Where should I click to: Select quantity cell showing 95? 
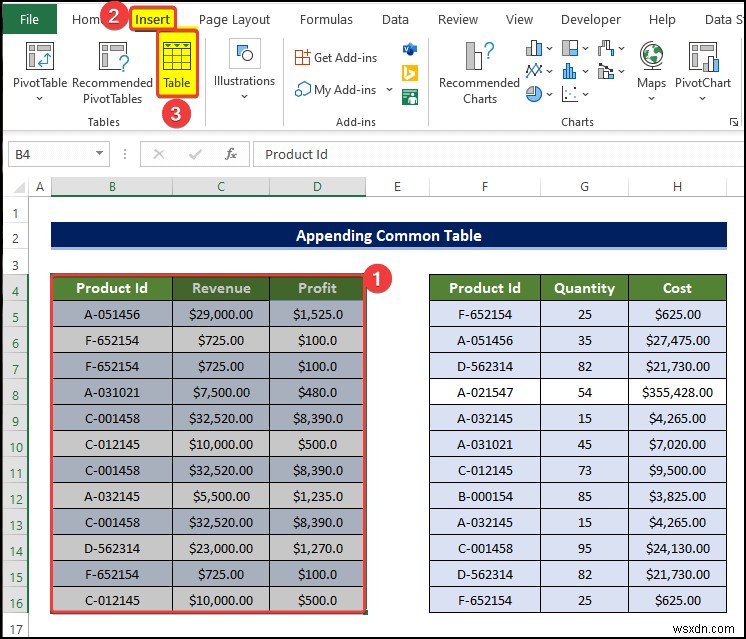[584, 548]
